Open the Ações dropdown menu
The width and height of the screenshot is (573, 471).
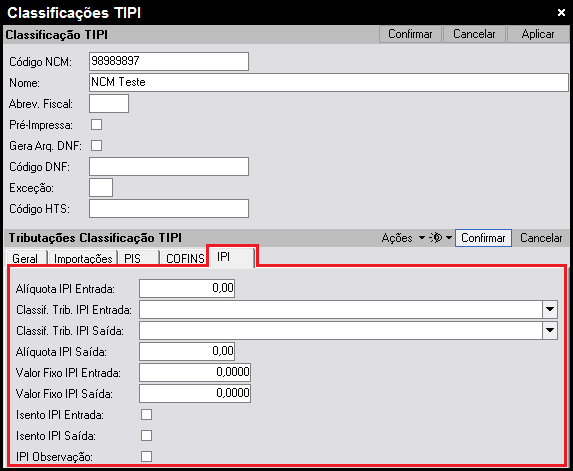(403, 238)
